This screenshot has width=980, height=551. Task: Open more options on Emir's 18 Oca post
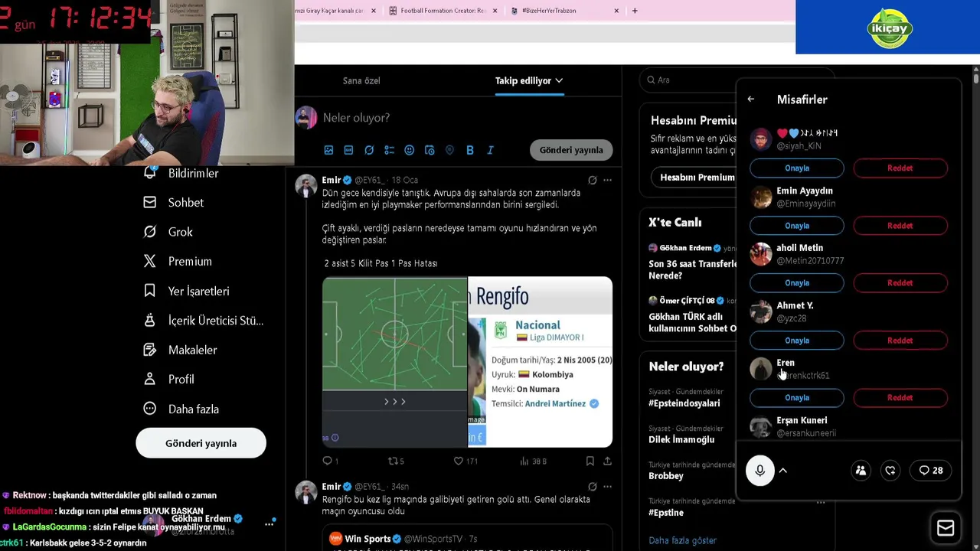[607, 180]
